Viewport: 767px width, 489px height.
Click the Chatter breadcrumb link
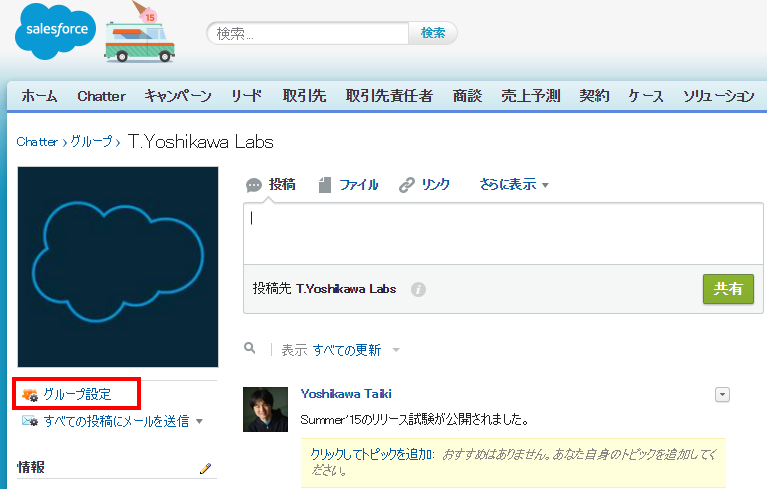[37, 142]
